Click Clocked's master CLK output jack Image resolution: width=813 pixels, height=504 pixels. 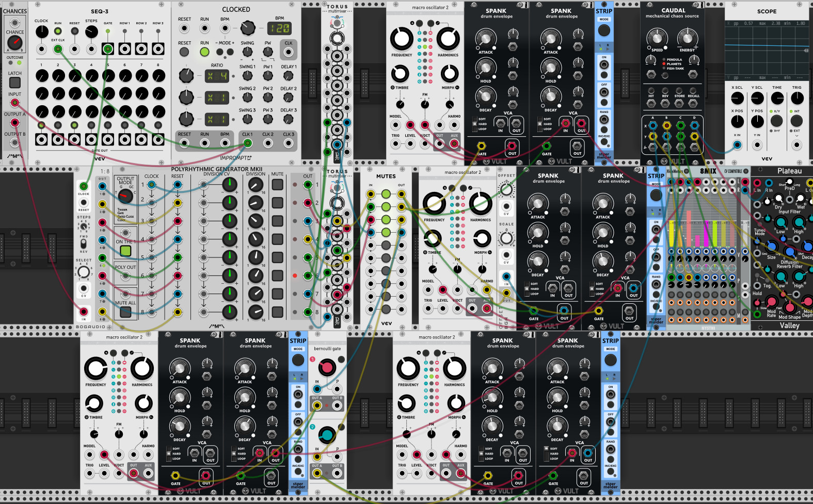click(x=289, y=52)
